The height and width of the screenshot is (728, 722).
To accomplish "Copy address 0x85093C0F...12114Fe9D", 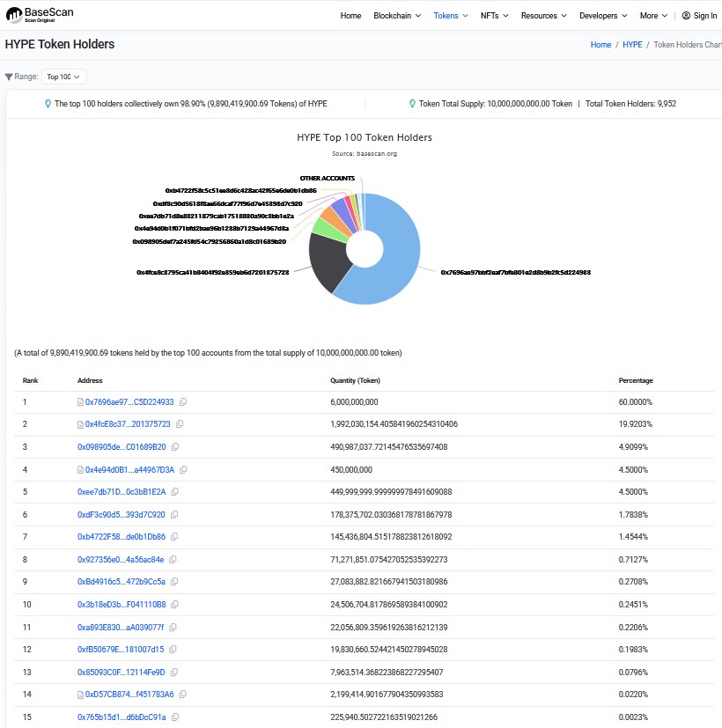I will coord(174,673).
